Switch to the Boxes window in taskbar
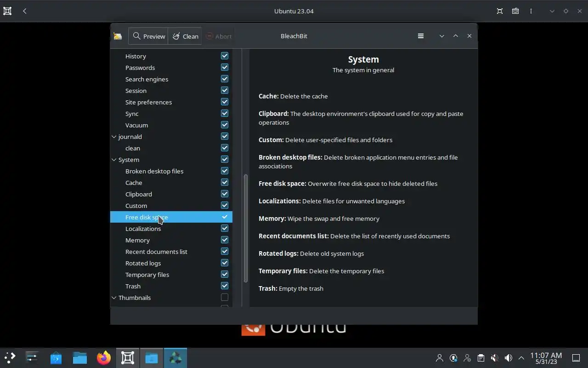 (128, 357)
